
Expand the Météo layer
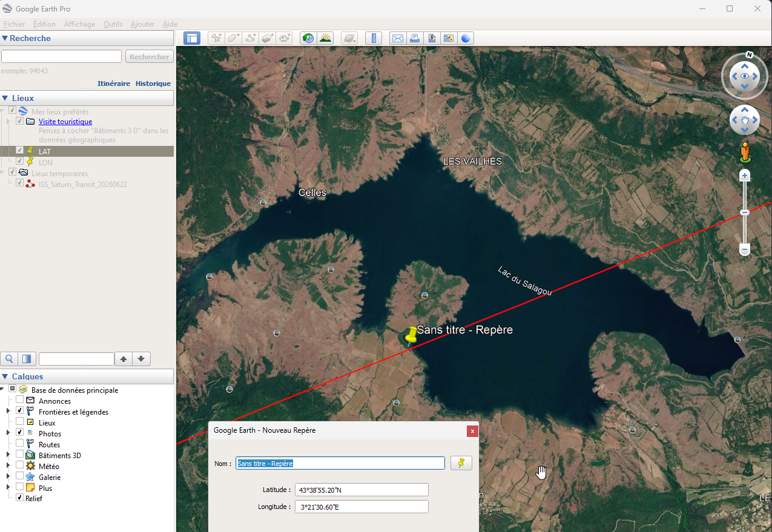pyautogui.click(x=8, y=465)
